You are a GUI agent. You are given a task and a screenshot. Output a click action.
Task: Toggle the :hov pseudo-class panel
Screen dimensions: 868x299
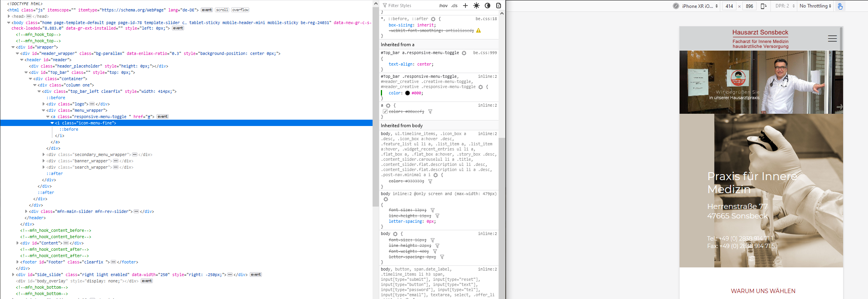[443, 6]
